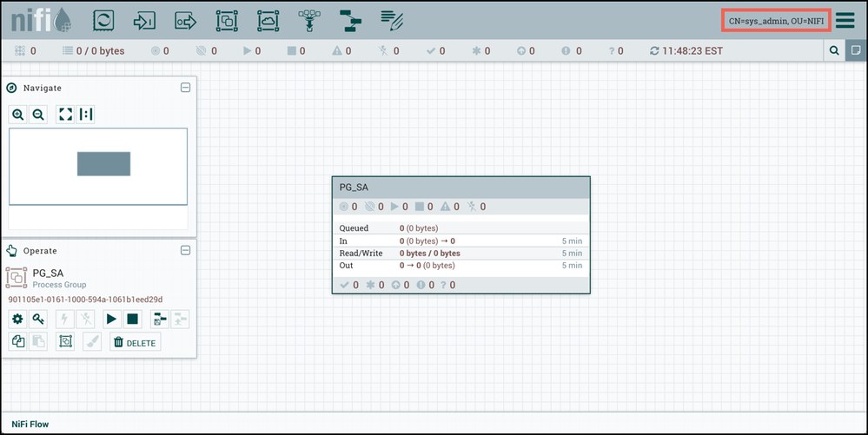Click the Paste icon in Operate

[x=38, y=341]
